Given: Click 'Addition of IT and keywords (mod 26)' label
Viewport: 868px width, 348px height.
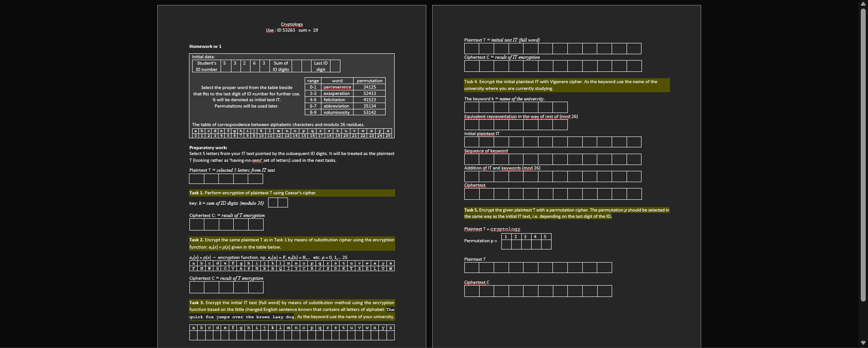Looking at the screenshot, I should tap(502, 168).
